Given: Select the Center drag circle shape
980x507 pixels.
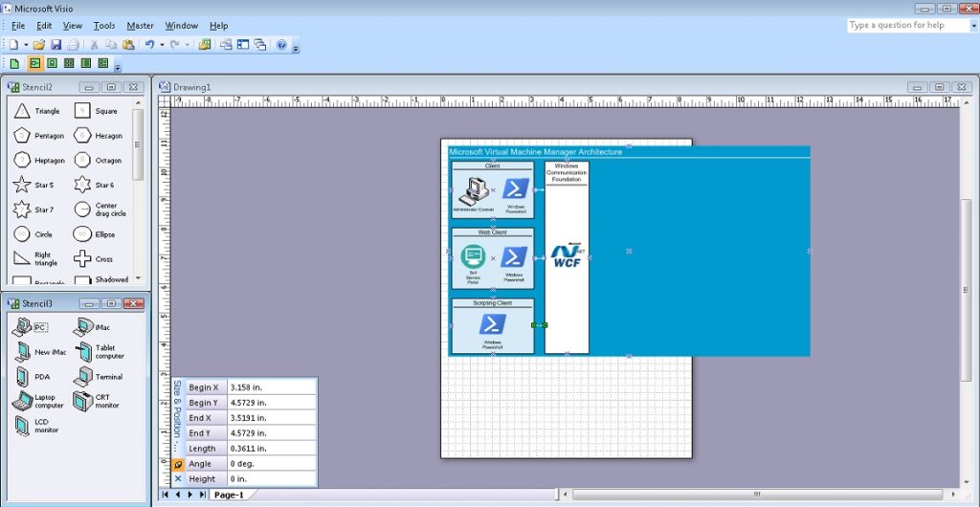Looking at the screenshot, I should (100, 209).
